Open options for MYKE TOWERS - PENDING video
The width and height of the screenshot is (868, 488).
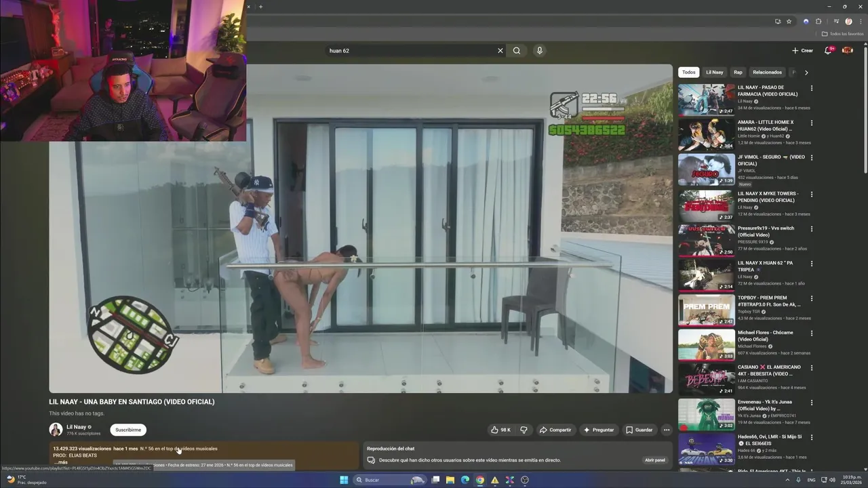(x=811, y=195)
